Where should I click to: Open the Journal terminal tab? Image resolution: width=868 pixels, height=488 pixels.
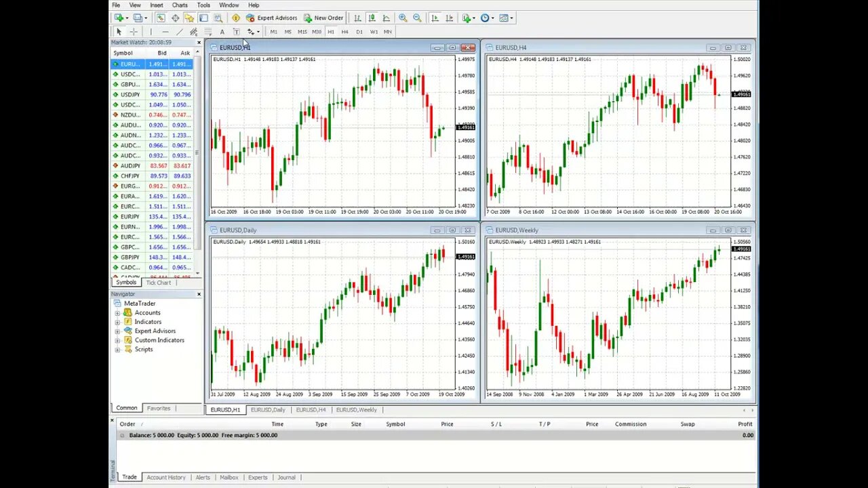[286, 477]
